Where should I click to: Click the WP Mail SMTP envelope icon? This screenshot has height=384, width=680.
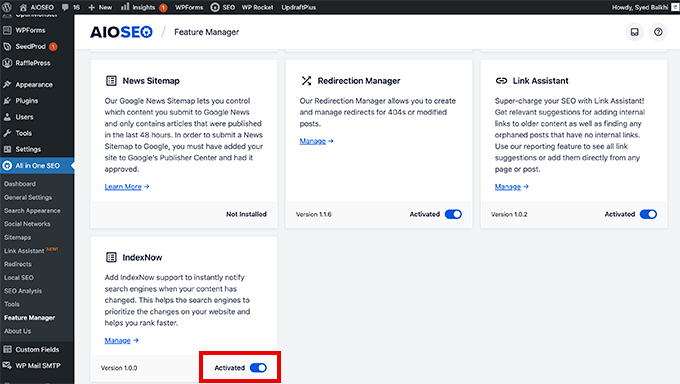point(7,366)
